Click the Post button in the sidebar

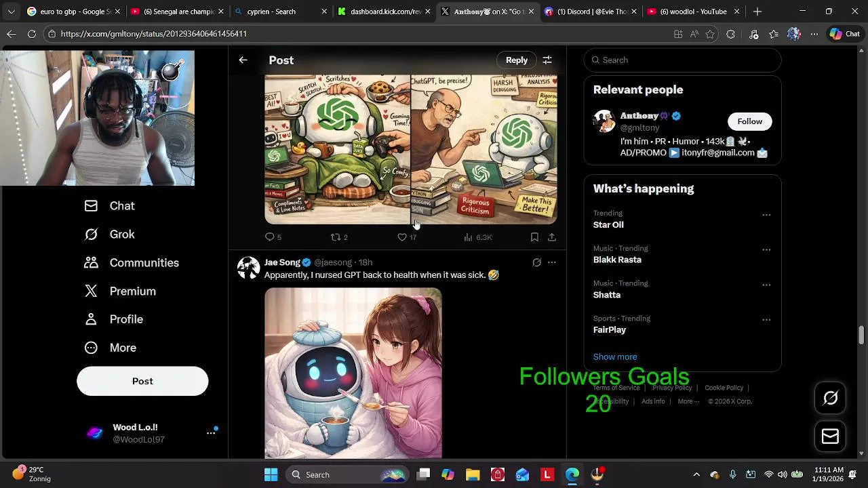[x=142, y=381]
